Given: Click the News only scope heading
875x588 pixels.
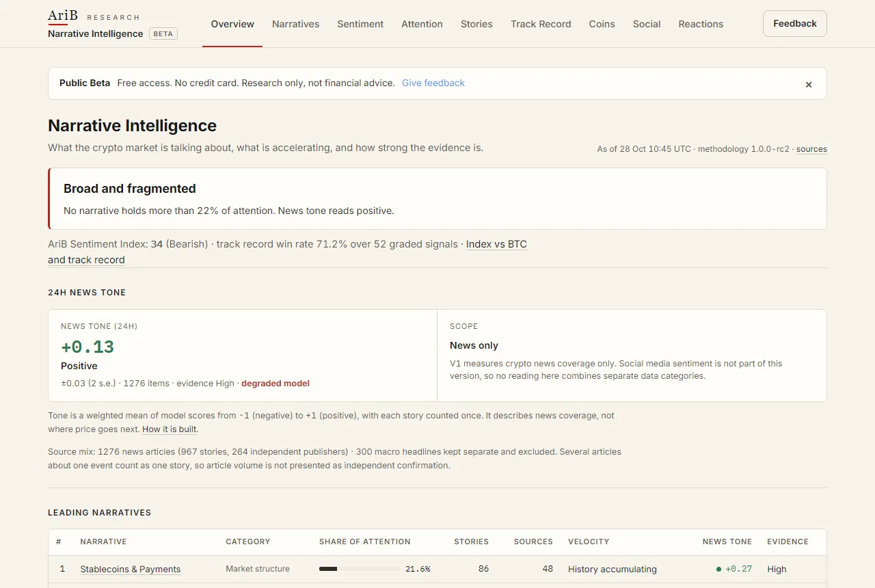Looking at the screenshot, I should [474, 345].
